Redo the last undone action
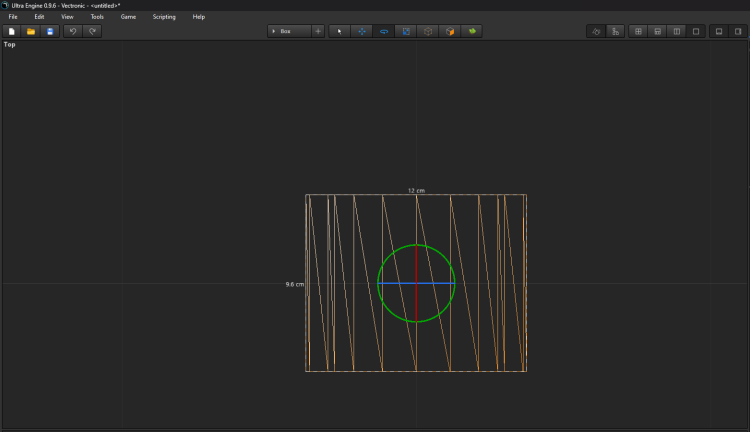The height and width of the screenshot is (432, 750). click(x=92, y=31)
